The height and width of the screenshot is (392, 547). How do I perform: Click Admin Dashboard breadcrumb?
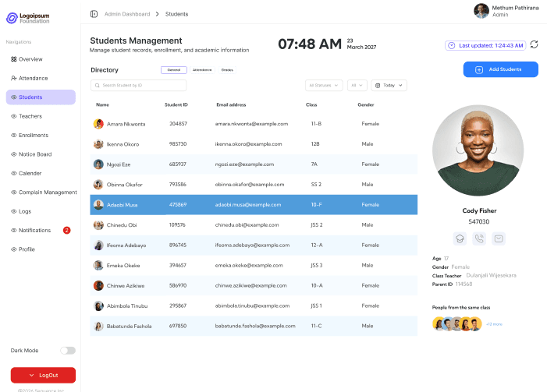click(127, 14)
